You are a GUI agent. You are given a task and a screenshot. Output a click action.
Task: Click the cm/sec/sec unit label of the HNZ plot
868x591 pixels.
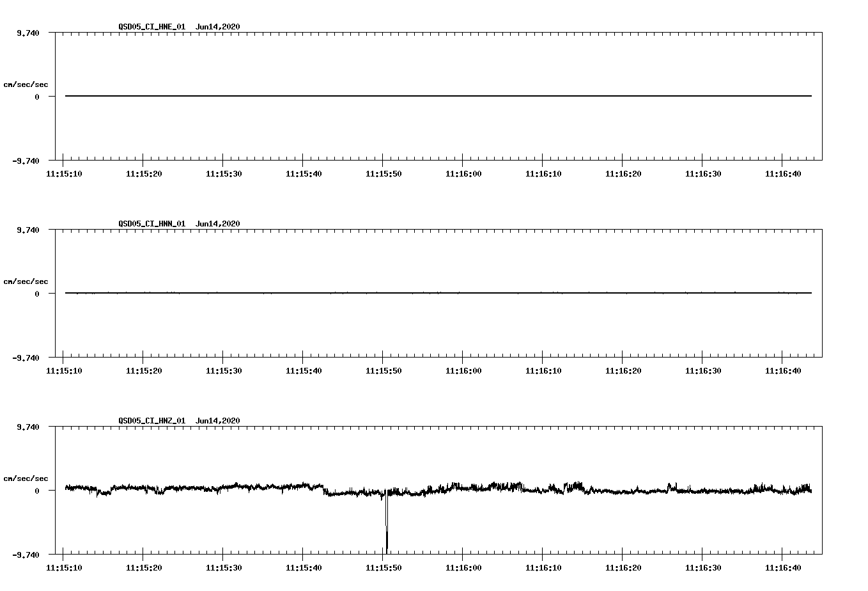(26, 478)
